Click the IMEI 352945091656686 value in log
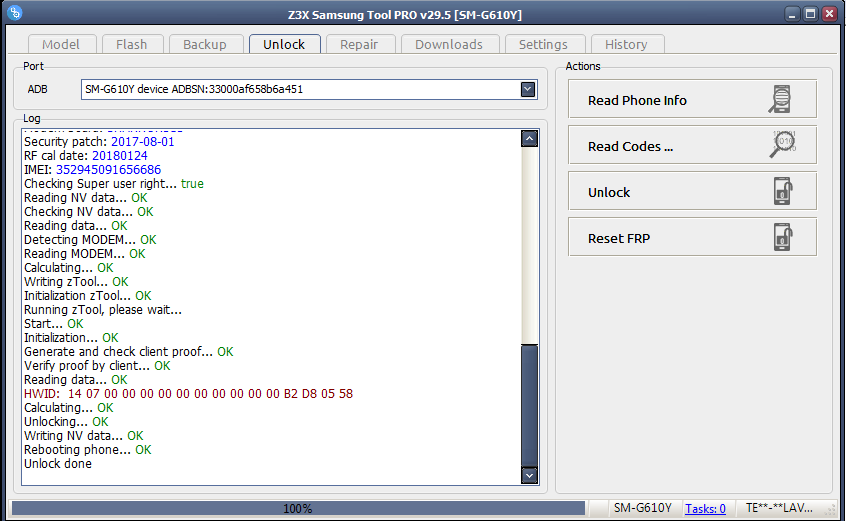This screenshot has height=521, width=846. pos(108,170)
